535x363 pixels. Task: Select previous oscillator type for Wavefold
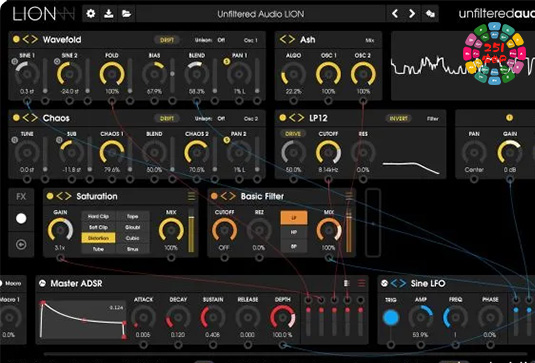[26, 40]
